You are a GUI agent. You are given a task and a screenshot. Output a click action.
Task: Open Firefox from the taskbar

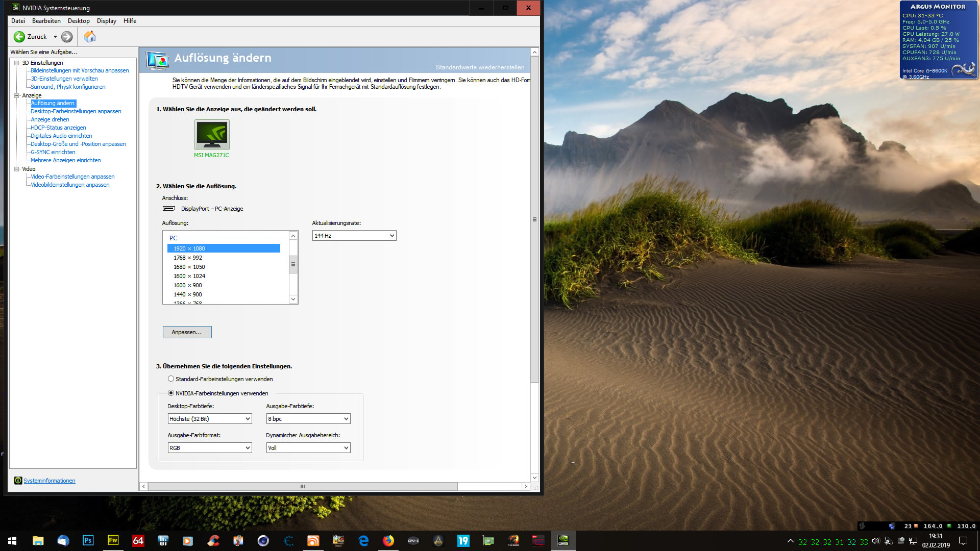click(x=388, y=541)
